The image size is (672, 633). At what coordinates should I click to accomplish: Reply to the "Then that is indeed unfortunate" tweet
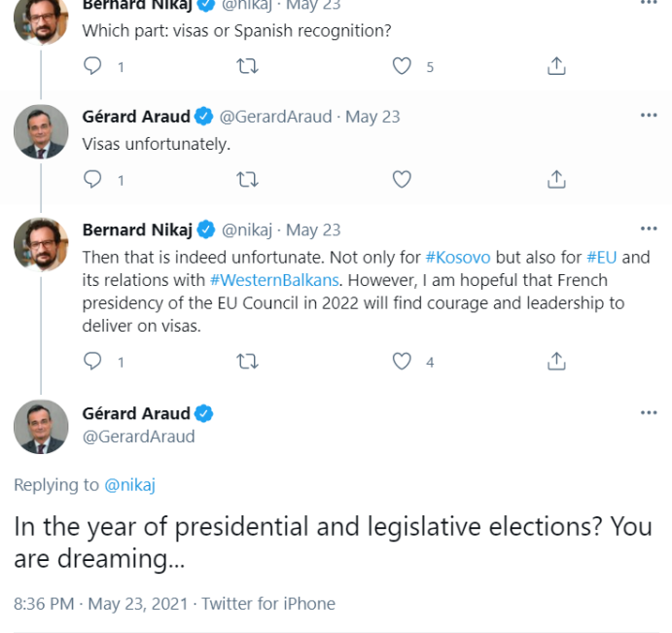point(93,362)
